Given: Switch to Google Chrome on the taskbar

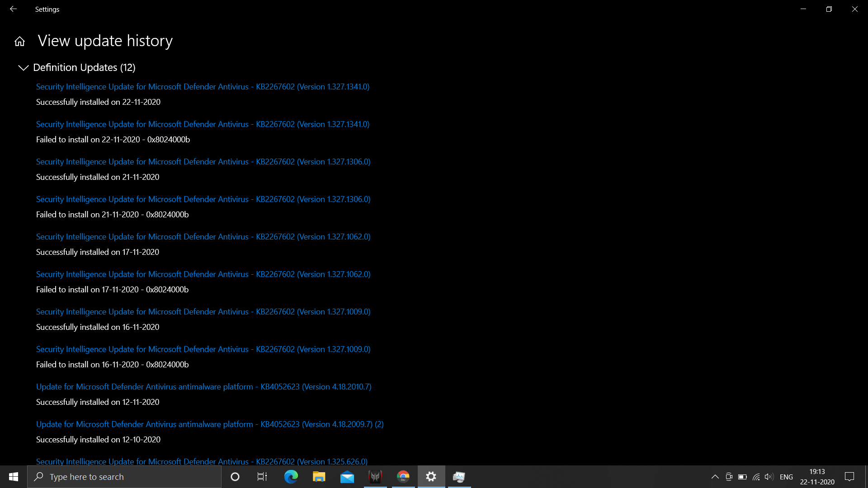Looking at the screenshot, I should pos(403,477).
